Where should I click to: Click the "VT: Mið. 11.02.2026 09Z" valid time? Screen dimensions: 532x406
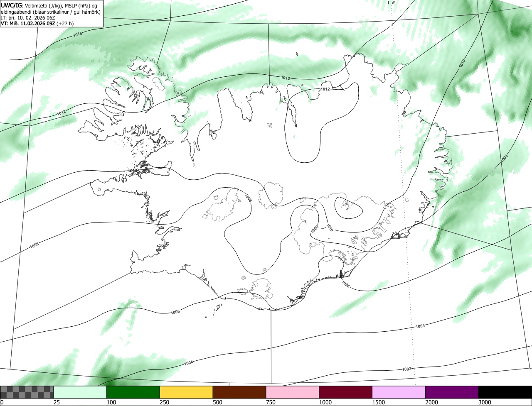click(28, 24)
